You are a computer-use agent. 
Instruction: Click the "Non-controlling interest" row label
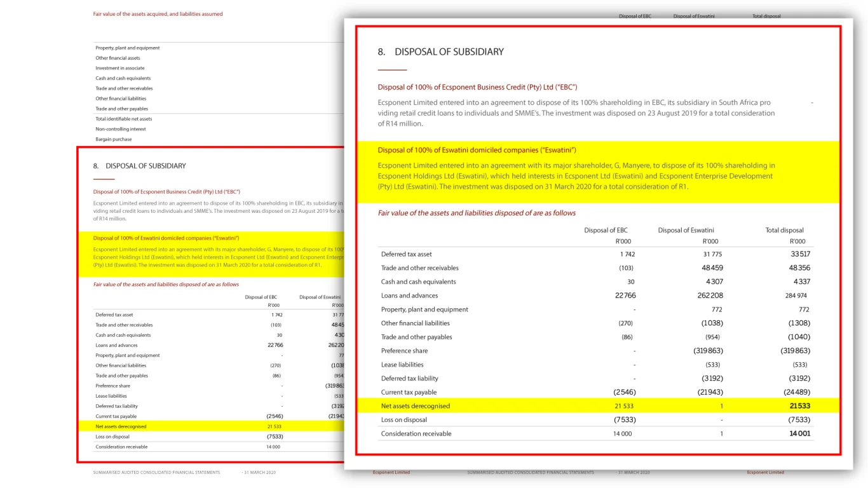click(121, 129)
